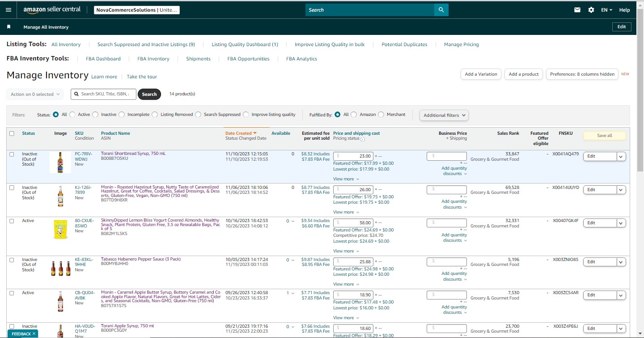Open Listing Quality Dashboard (1)
Screen dimensions: 644x338
[x=245, y=44]
